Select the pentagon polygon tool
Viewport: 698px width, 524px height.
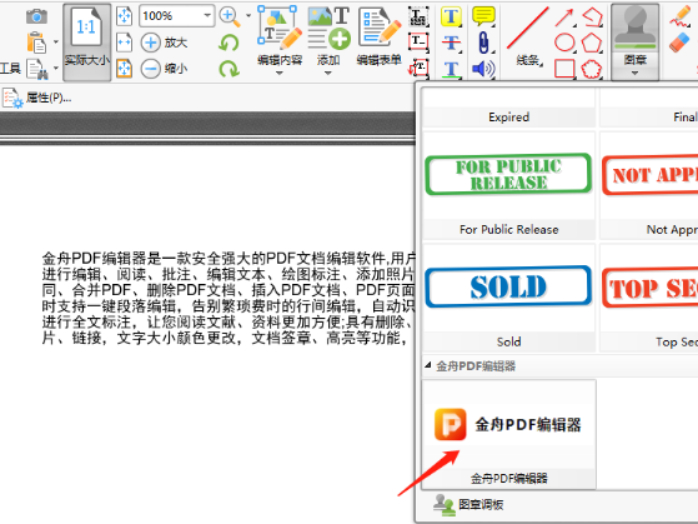pos(592,43)
